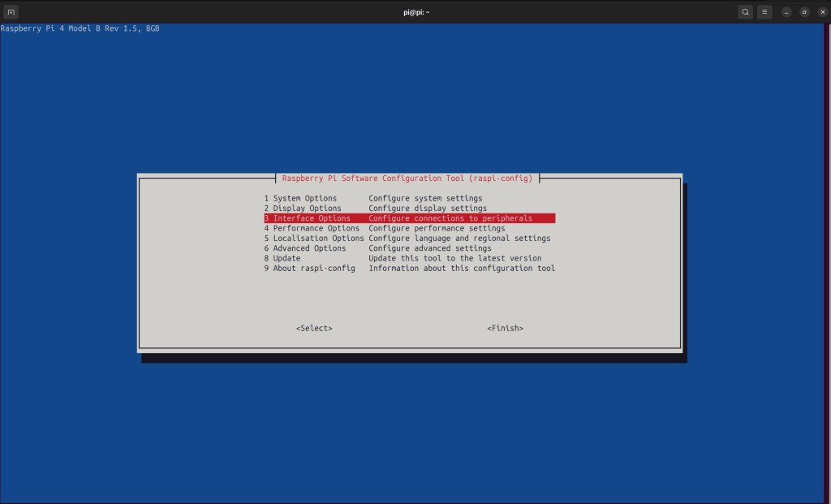Click the Raspberry Pi 4 Model B text
The height and width of the screenshot is (504, 831).
tap(80, 28)
